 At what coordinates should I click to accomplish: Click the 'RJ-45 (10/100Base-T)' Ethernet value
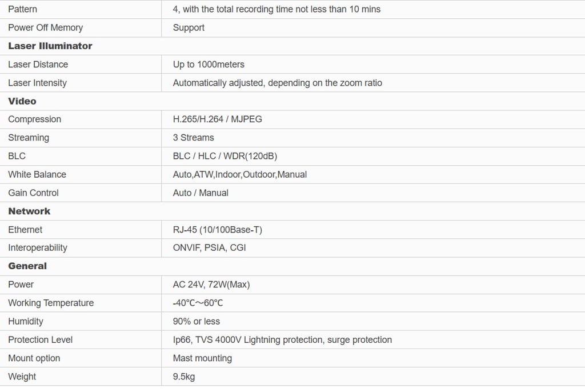(x=217, y=229)
